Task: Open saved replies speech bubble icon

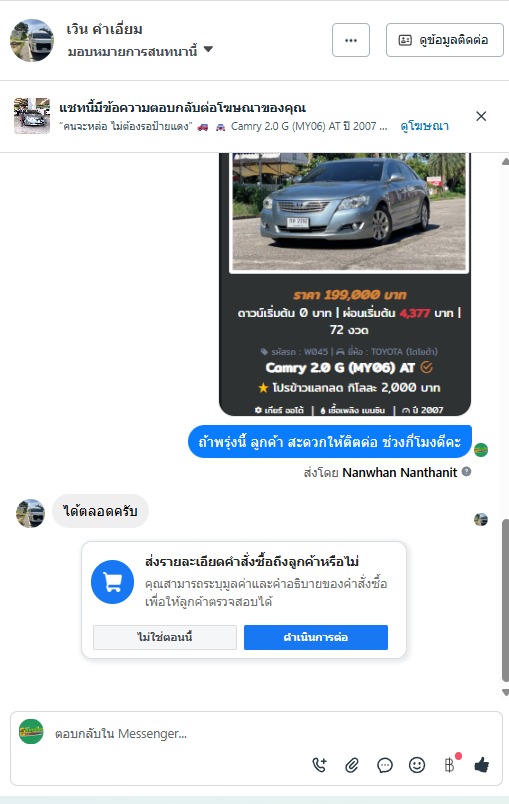Action: click(384, 766)
